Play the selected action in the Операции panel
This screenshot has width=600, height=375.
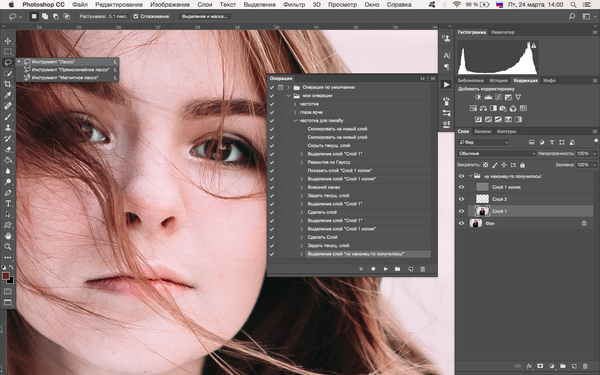(385, 269)
